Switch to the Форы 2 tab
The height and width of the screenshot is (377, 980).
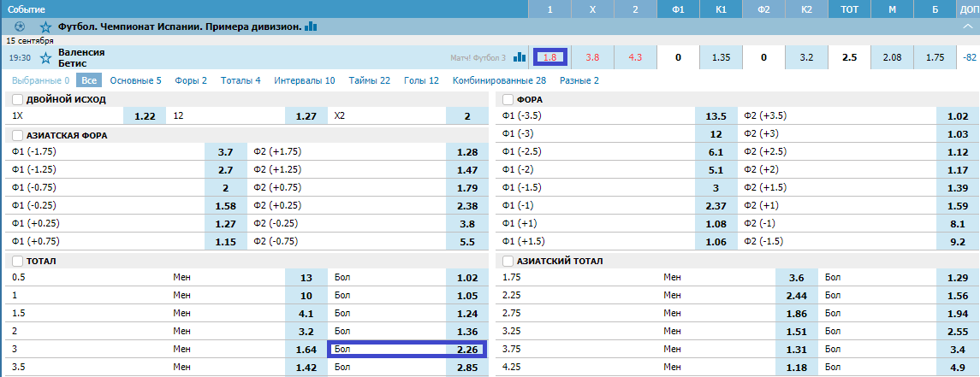click(x=191, y=80)
